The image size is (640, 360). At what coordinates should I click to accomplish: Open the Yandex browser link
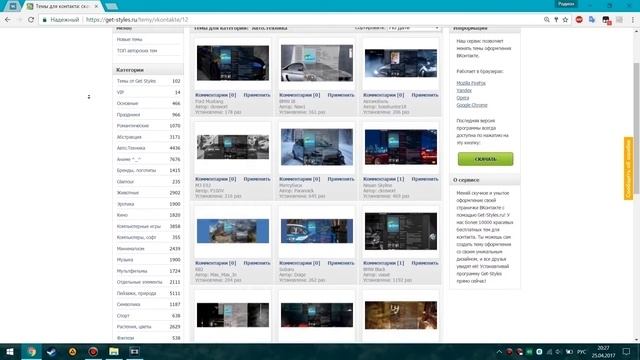(464, 90)
